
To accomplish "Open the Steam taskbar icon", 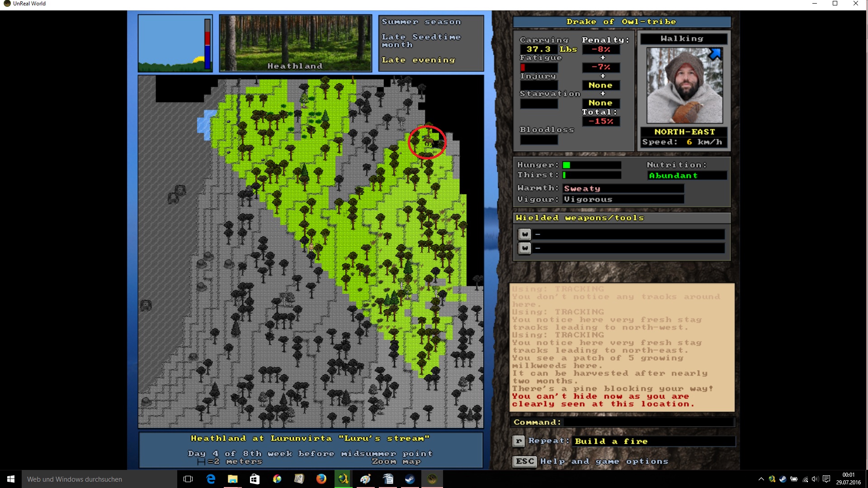I will [410, 479].
